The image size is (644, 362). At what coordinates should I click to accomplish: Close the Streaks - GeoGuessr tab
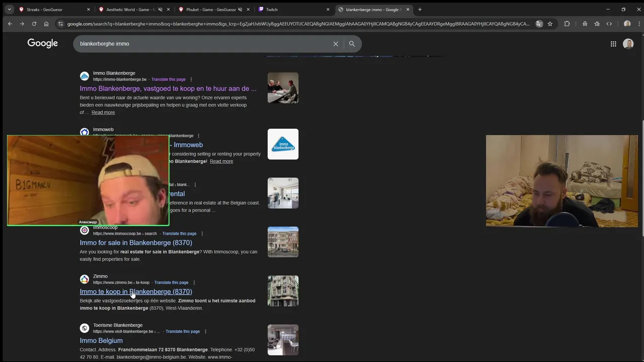(x=89, y=10)
